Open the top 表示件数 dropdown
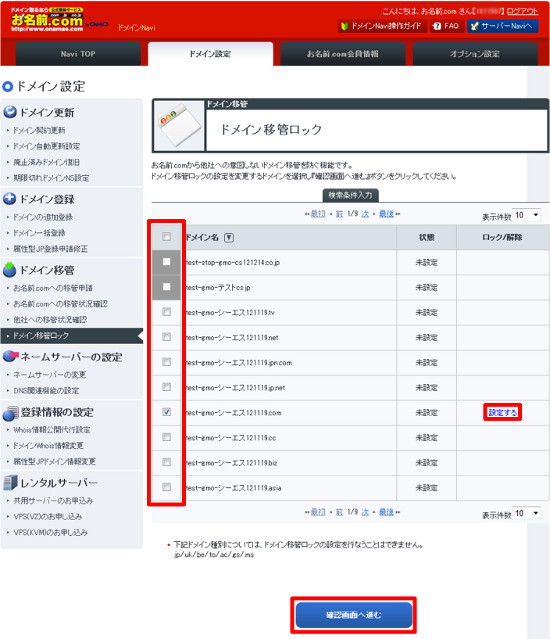Screen dimensions: 550x639 point(527,215)
